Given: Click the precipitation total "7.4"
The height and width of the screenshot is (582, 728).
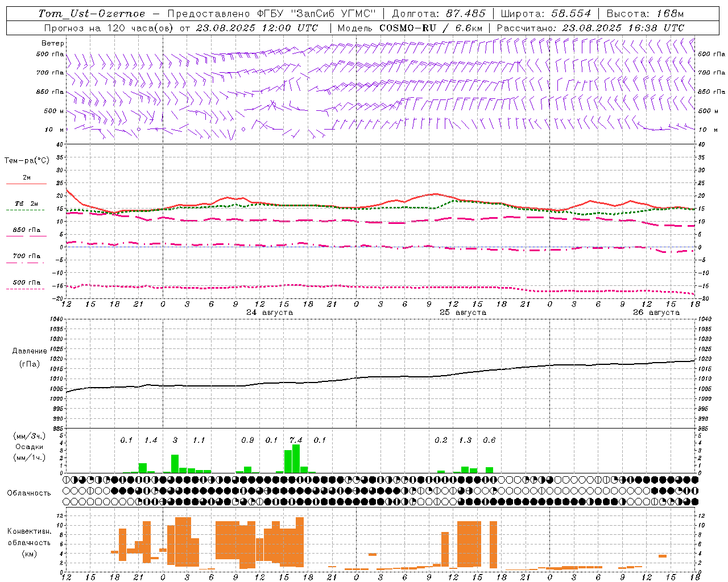Looking at the screenshot, I should (x=296, y=440).
